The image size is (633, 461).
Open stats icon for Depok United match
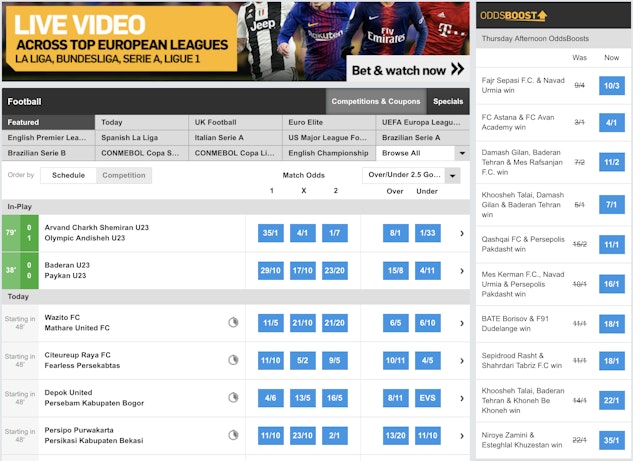233,398
